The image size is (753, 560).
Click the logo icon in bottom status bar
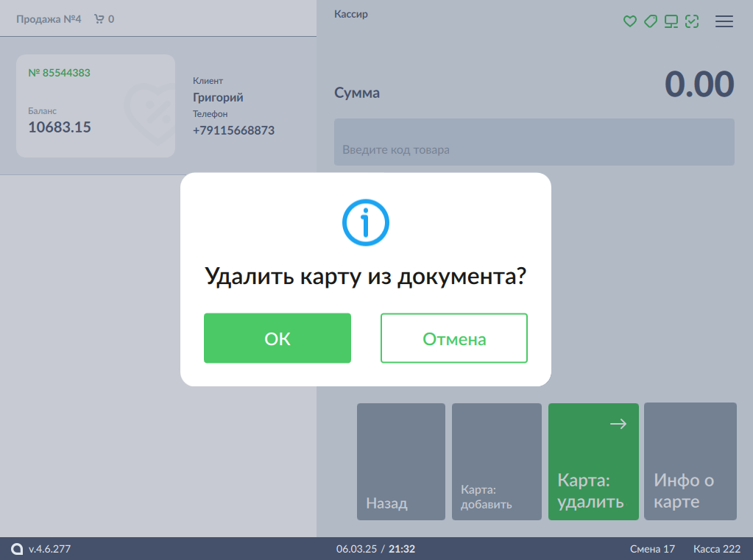(17, 549)
